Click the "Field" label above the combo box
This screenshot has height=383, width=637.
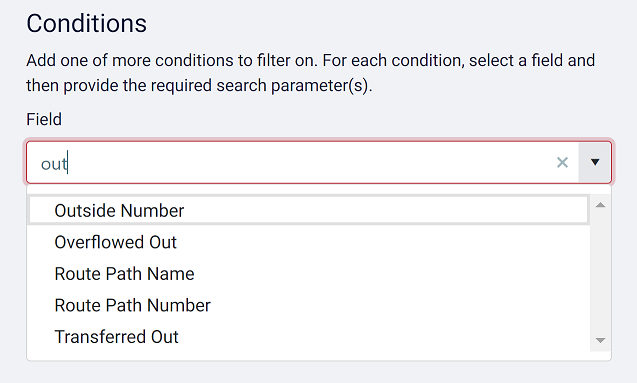pyautogui.click(x=44, y=119)
